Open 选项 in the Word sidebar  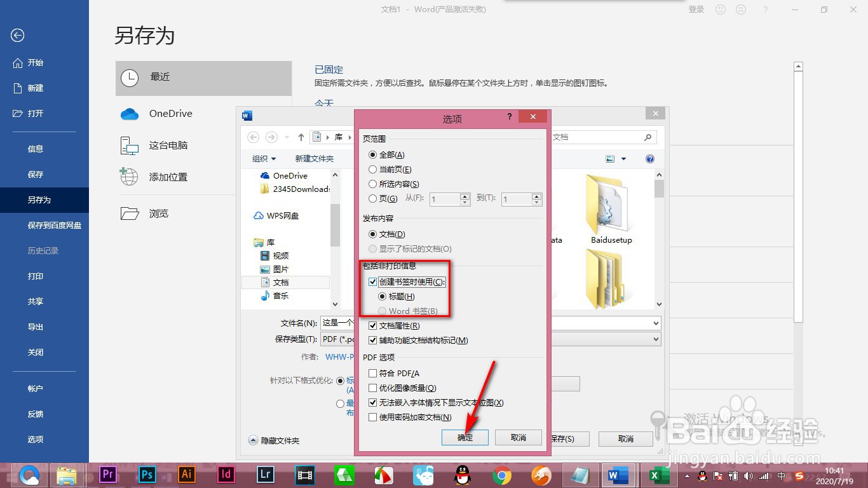tap(44, 439)
